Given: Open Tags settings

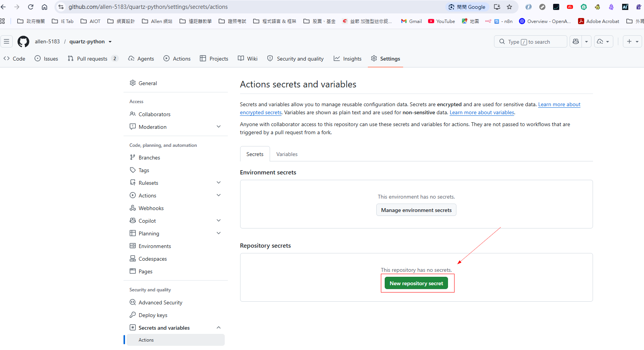Looking at the screenshot, I should [x=176, y=170].
